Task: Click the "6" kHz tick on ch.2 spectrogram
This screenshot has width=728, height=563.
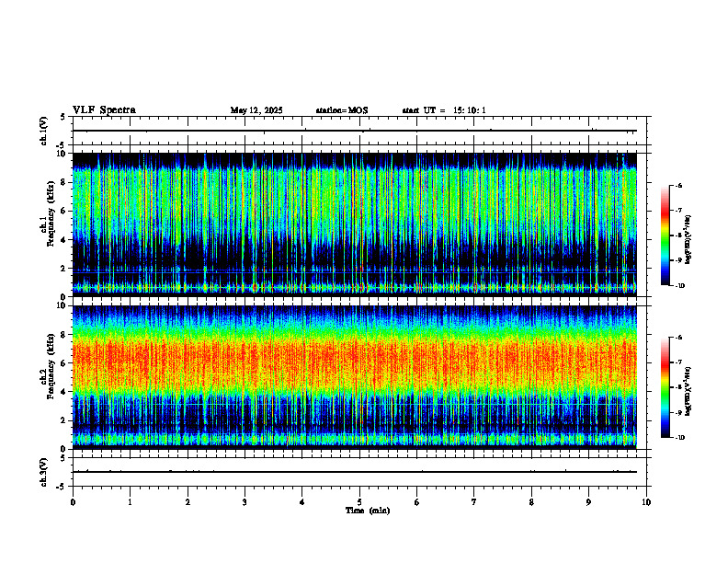Action: [64, 362]
